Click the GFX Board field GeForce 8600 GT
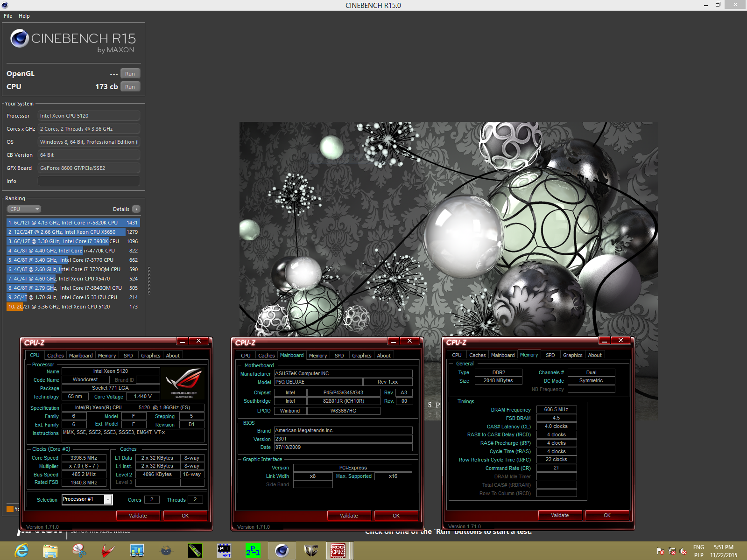Viewport: 747px width, 560px height. pyautogui.click(x=89, y=168)
